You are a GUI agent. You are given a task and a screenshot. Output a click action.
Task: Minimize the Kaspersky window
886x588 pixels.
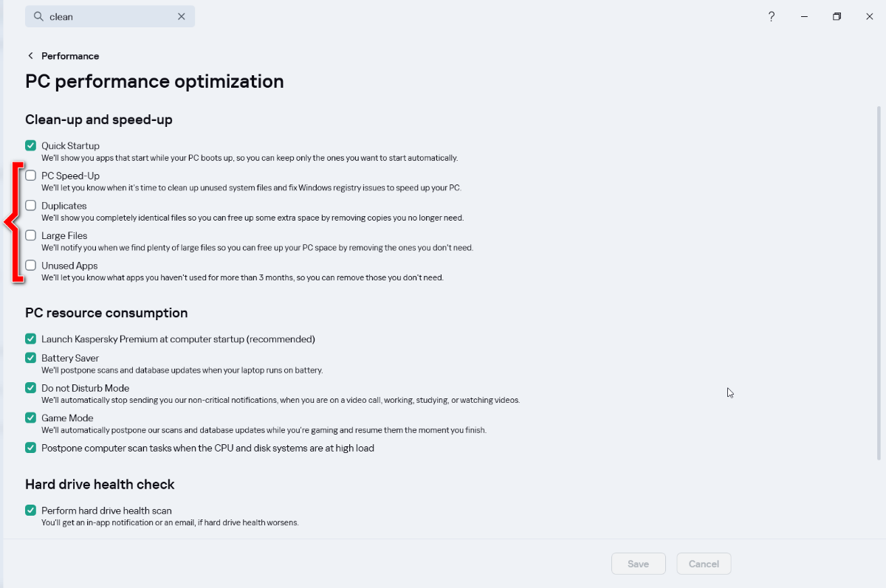point(804,16)
